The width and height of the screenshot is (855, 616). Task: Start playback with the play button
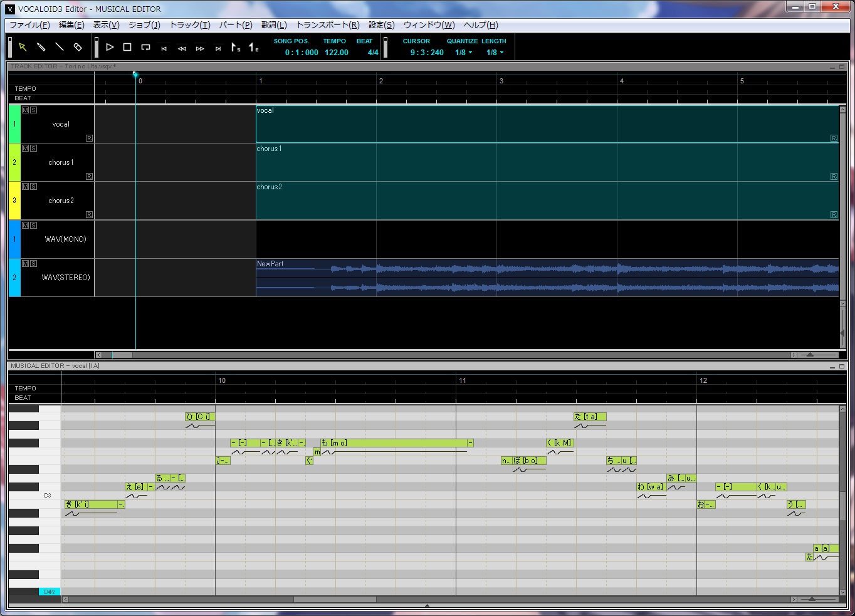click(x=110, y=47)
